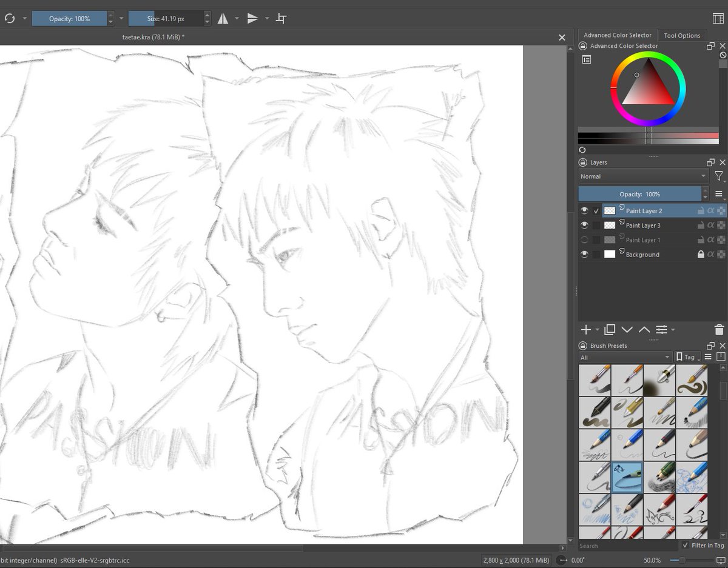
Task: Expand the arrow next to add layer
Action: 597,330
